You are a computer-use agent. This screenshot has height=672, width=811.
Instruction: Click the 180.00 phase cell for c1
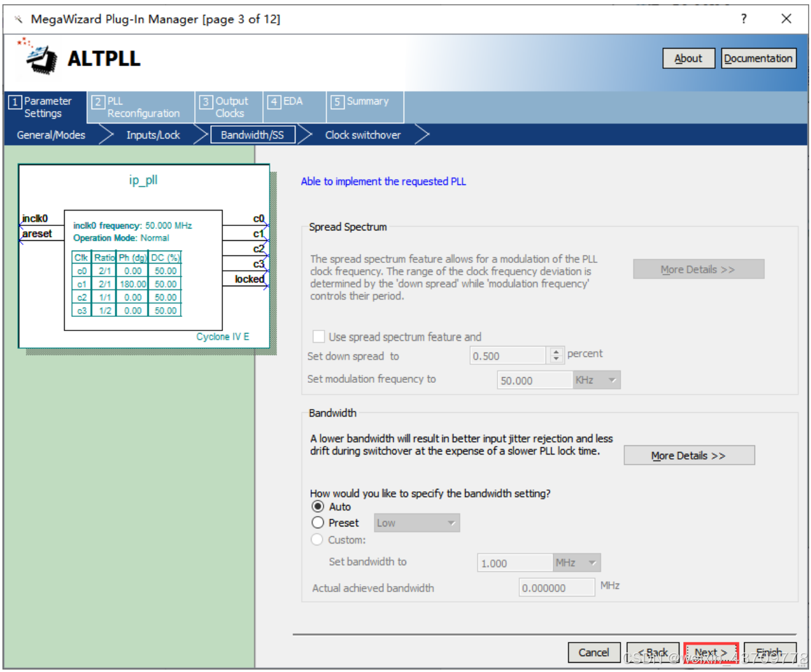[133, 284]
